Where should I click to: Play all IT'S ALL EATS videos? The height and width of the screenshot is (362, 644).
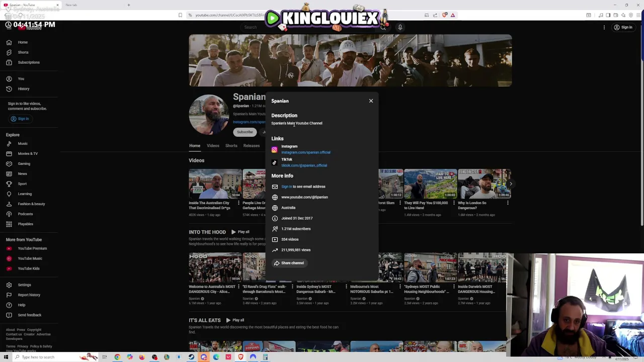tap(235, 320)
